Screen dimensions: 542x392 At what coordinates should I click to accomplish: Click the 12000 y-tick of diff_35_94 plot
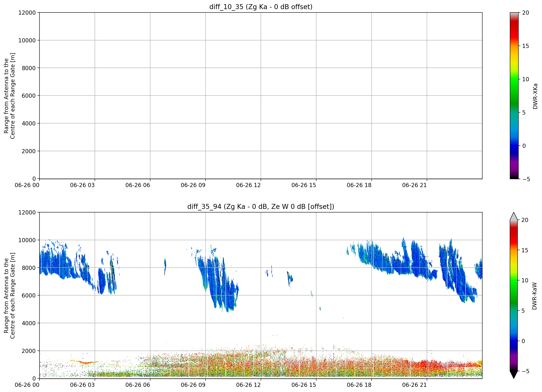(x=27, y=212)
